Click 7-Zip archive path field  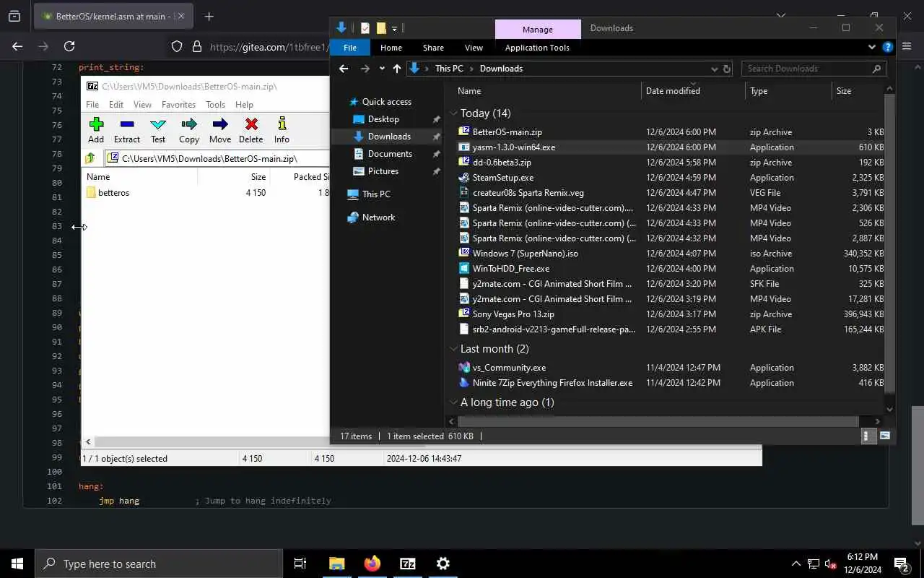point(217,158)
